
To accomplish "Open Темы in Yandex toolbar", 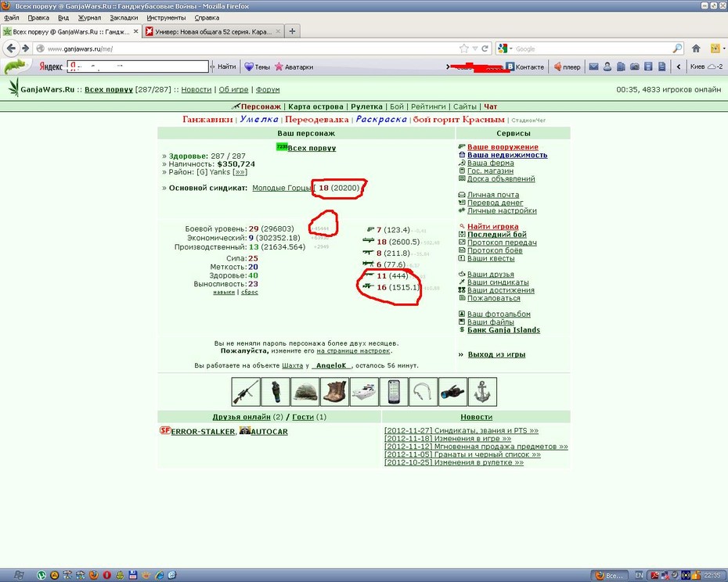I will (x=258, y=66).
